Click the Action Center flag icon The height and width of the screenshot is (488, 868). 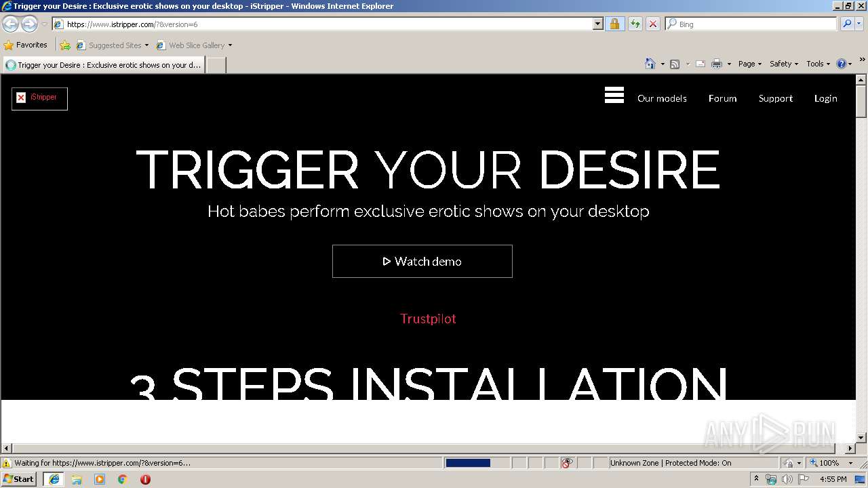pyautogui.click(x=804, y=479)
